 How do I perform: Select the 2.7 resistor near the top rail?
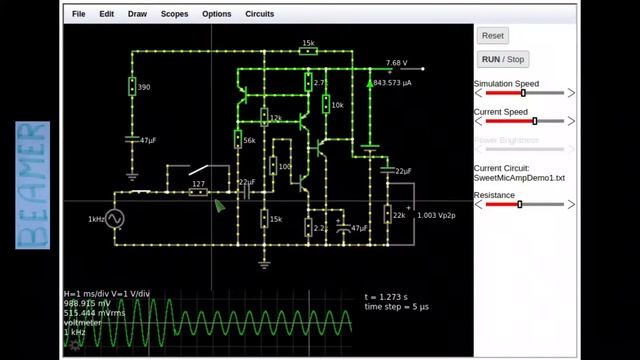pos(308,82)
